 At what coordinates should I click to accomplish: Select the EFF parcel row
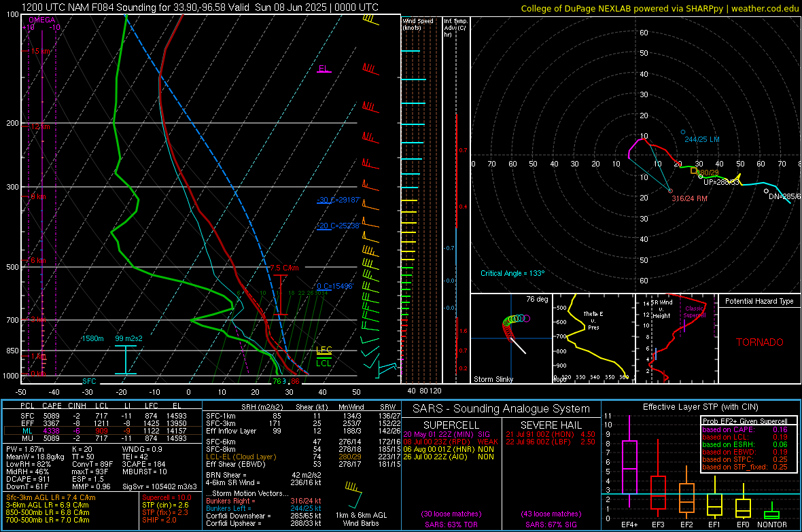pos(101,423)
